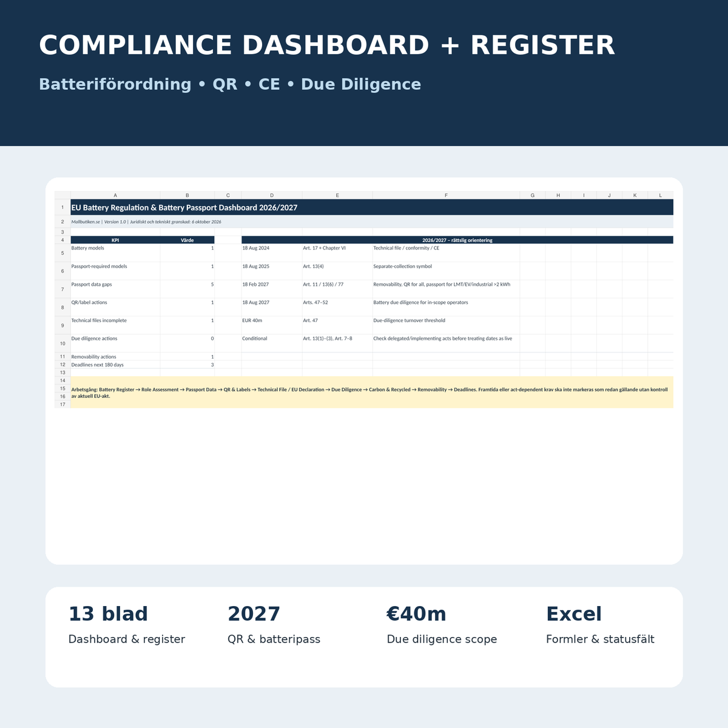Select the 'Removability actions' cell

pos(115,357)
